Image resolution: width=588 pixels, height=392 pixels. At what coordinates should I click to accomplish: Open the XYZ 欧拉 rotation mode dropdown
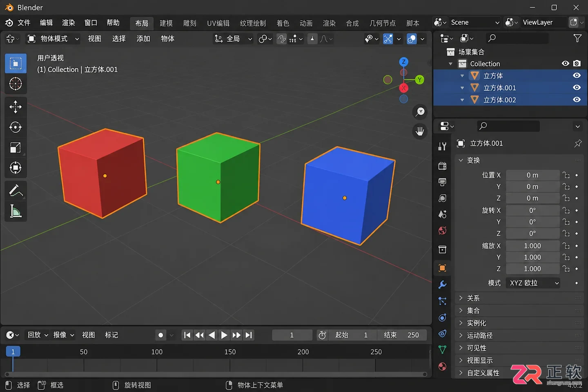click(x=533, y=283)
